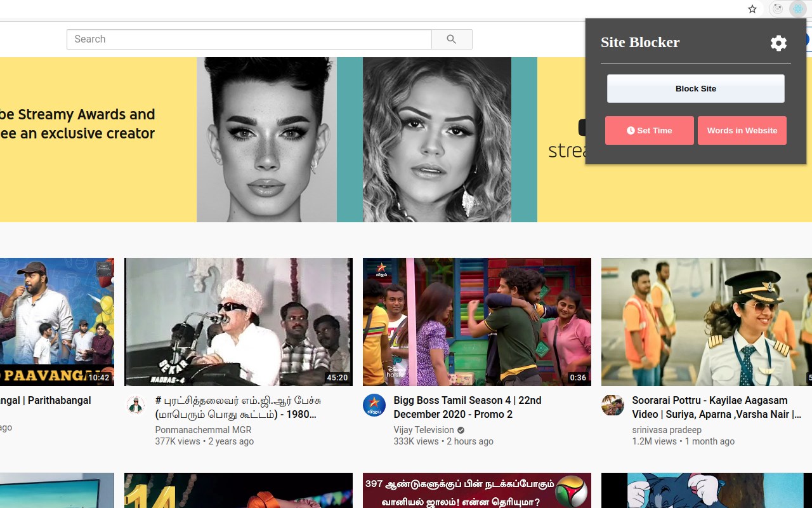Open the 397 years Tamil video thumbnail

[x=477, y=490]
